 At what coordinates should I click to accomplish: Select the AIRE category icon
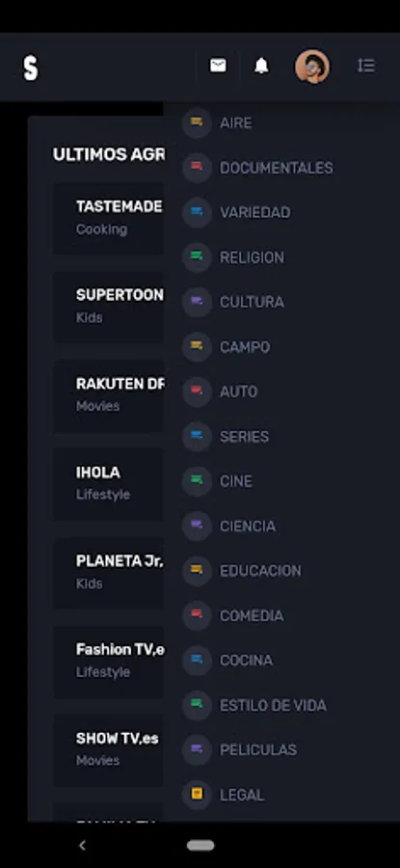point(197,122)
